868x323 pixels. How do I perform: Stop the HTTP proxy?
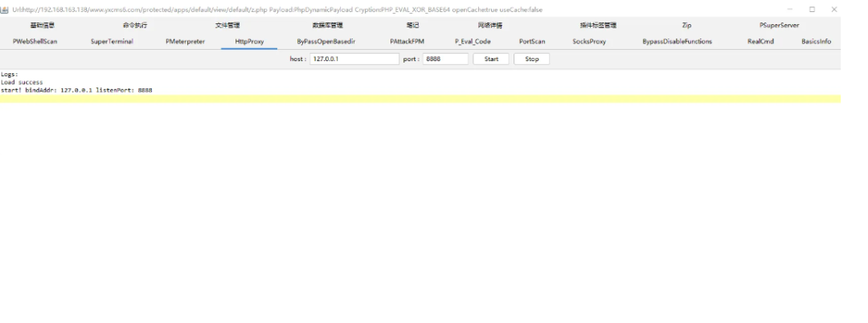(x=531, y=59)
